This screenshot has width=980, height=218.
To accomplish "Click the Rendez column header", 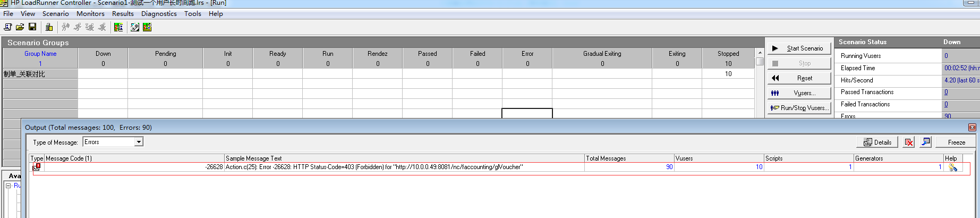I will pyautogui.click(x=377, y=54).
